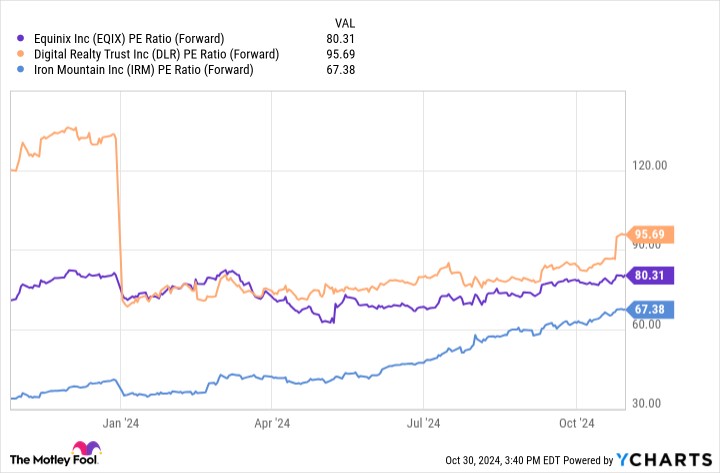Click the orange Digital Realty legend dot
The image size is (720, 473).
point(20,54)
